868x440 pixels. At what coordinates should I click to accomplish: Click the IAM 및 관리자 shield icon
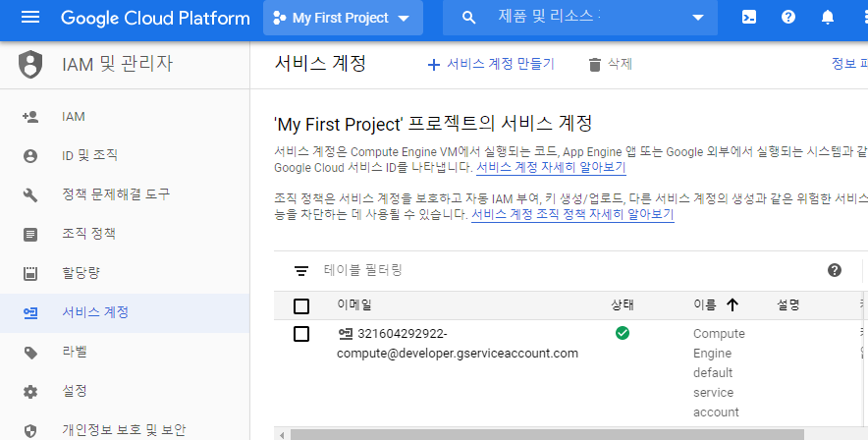pos(30,64)
